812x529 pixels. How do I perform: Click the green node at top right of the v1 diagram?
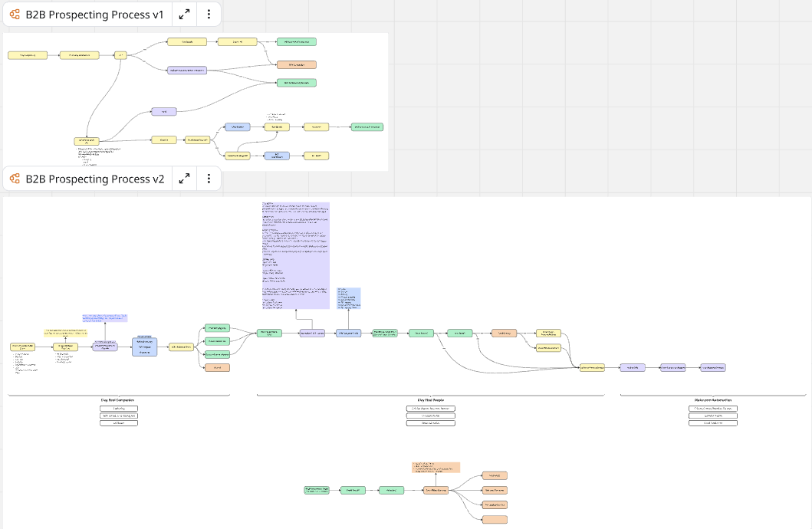tap(297, 41)
